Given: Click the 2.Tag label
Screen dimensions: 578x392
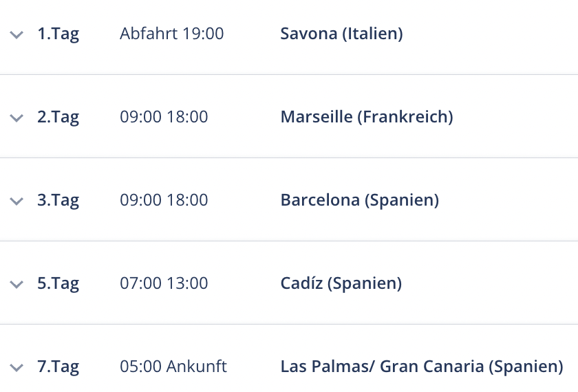Looking at the screenshot, I should pyautogui.click(x=58, y=118).
